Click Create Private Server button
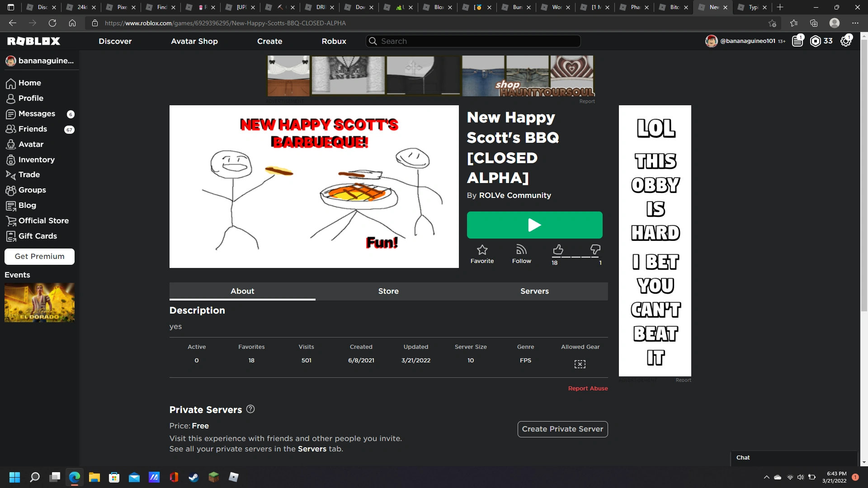The image size is (868, 488). (x=562, y=429)
